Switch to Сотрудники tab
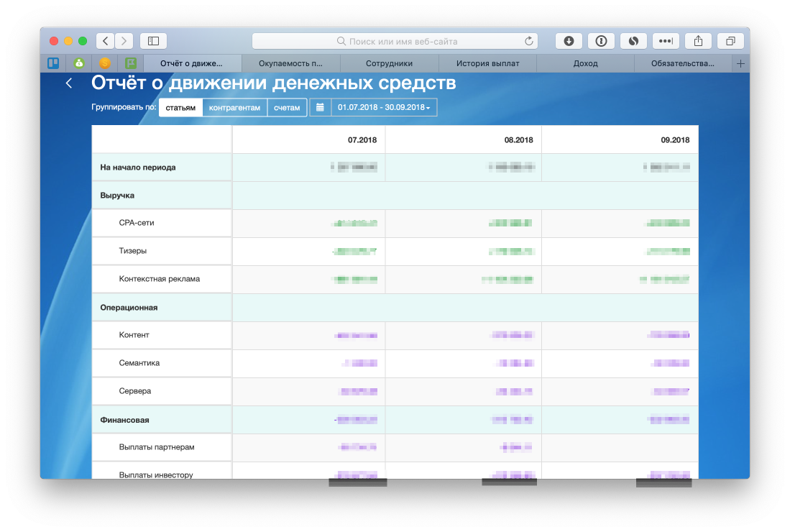The image size is (790, 532). 389,63
